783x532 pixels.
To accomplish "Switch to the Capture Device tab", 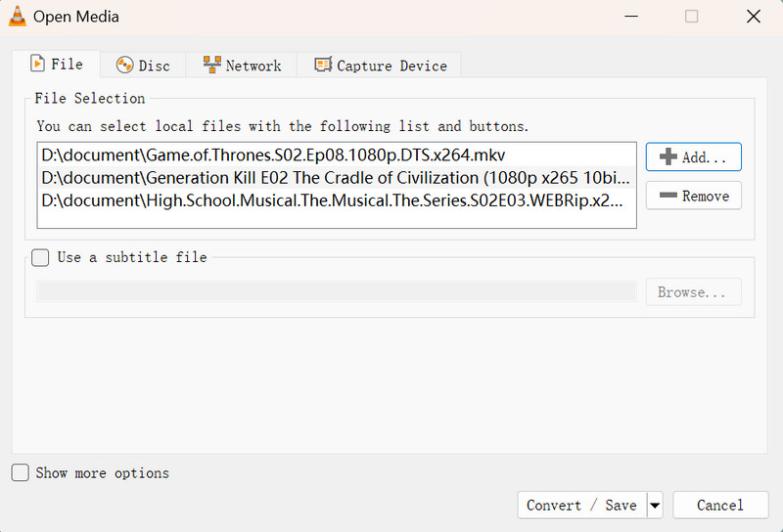I will pyautogui.click(x=380, y=66).
